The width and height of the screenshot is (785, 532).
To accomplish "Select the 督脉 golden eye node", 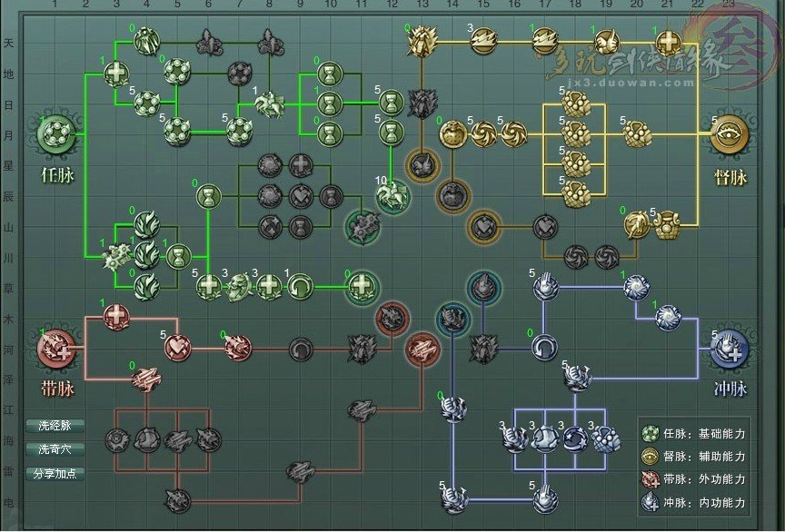I will [730, 135].
